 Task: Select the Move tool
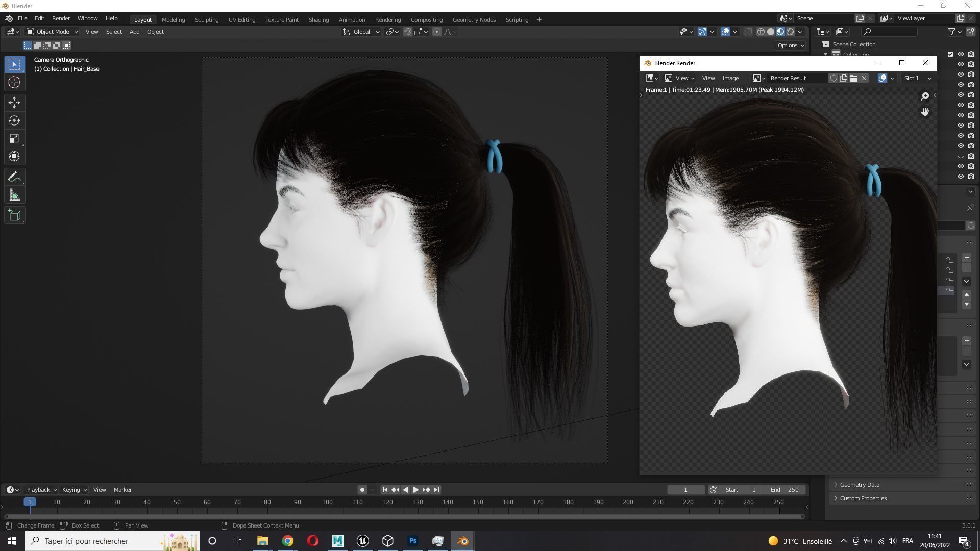pos(14,103)
